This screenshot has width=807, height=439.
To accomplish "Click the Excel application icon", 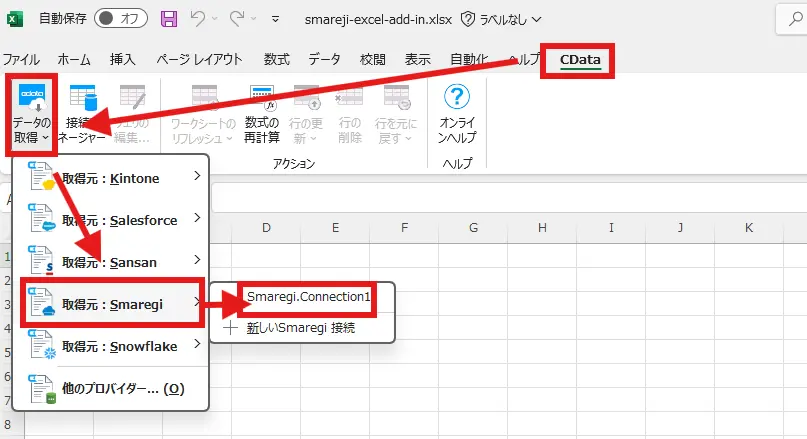I will click(14, 19).
